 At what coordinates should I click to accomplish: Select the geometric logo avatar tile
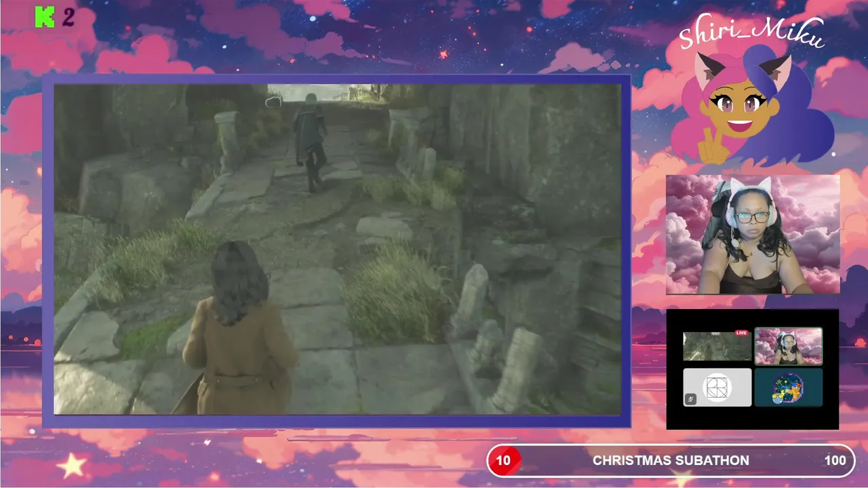[x=717, y=387]
